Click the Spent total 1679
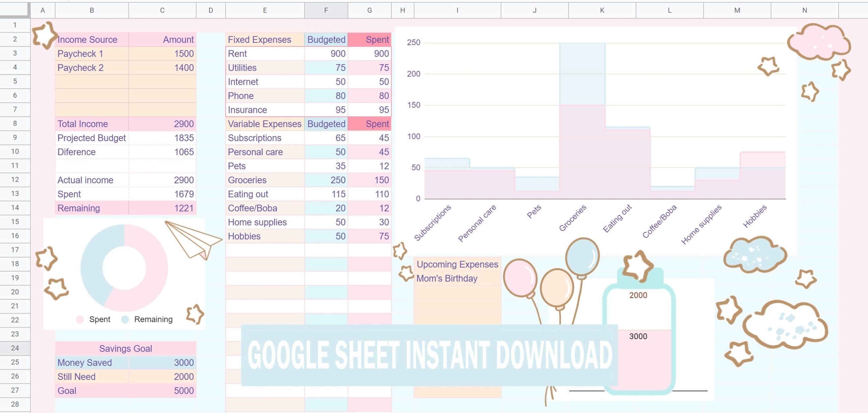 tap(162, 194)
